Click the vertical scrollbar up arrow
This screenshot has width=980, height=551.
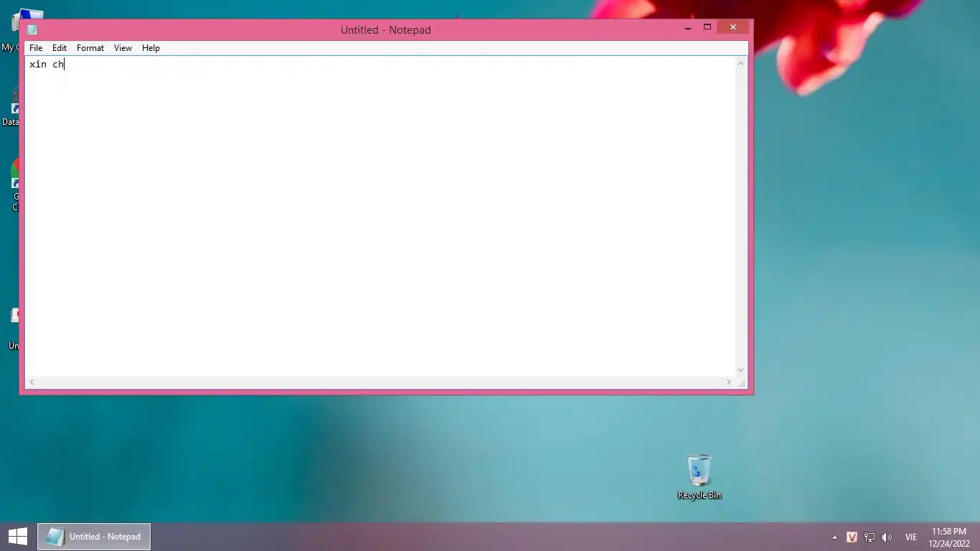pos(741,63)
